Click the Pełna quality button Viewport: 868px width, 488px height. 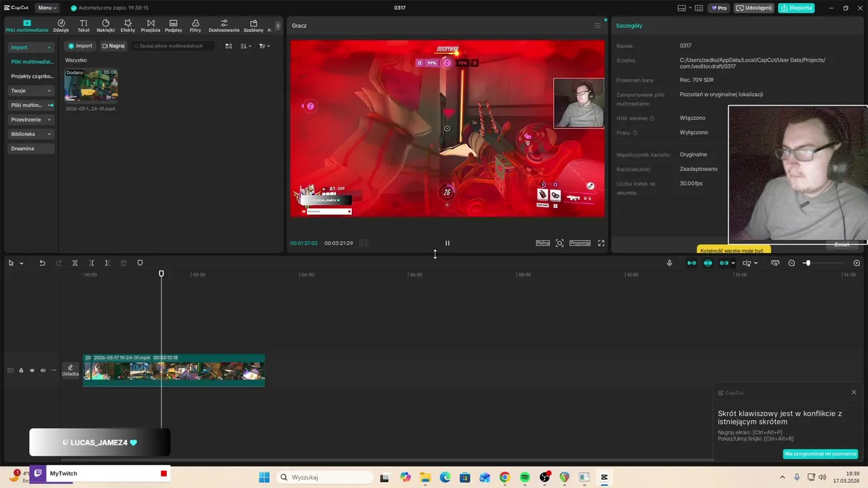[542, 243]
